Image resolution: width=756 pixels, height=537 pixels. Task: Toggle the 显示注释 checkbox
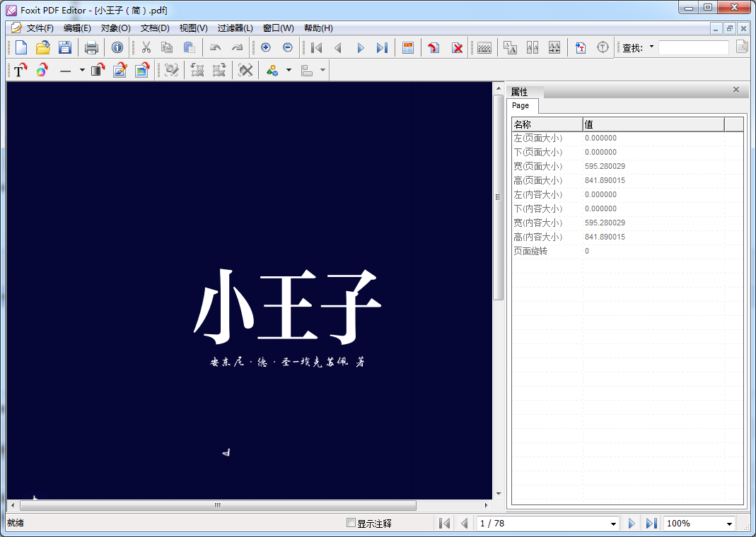click(x=351, y=524)
